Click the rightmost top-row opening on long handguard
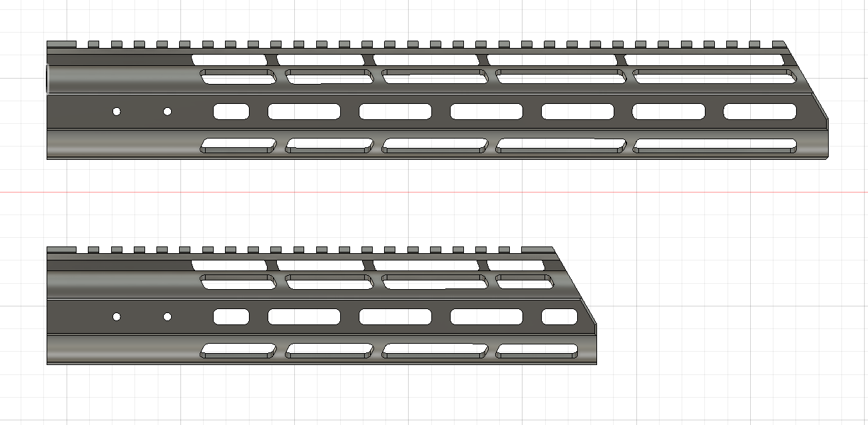Image resolution: width=868 pixels, height=425 pixels. 704,60
